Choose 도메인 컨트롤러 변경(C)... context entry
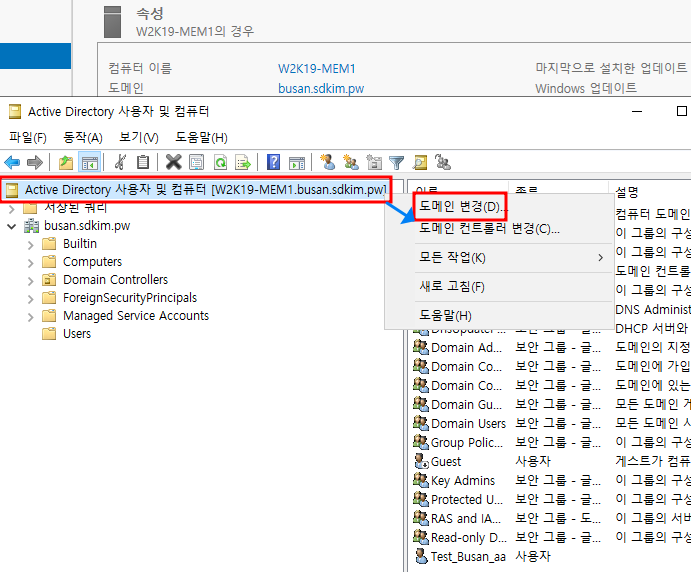691x572 pixels. tap(489, 228)
